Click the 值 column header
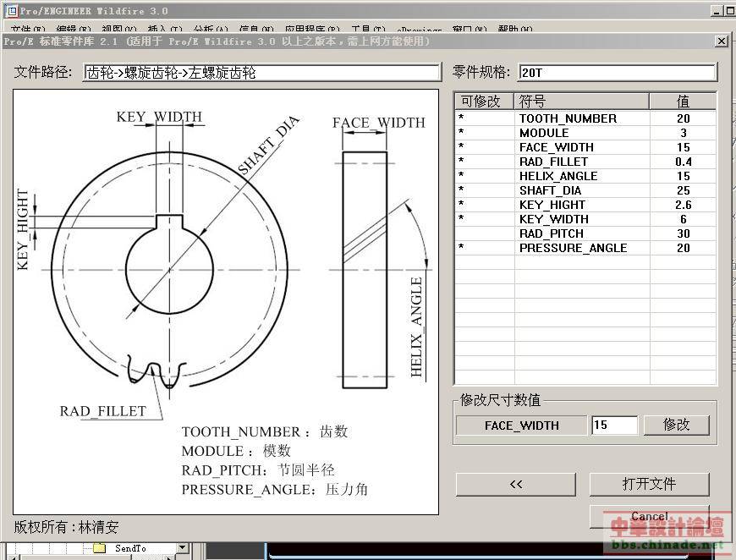 coord(683,102)
